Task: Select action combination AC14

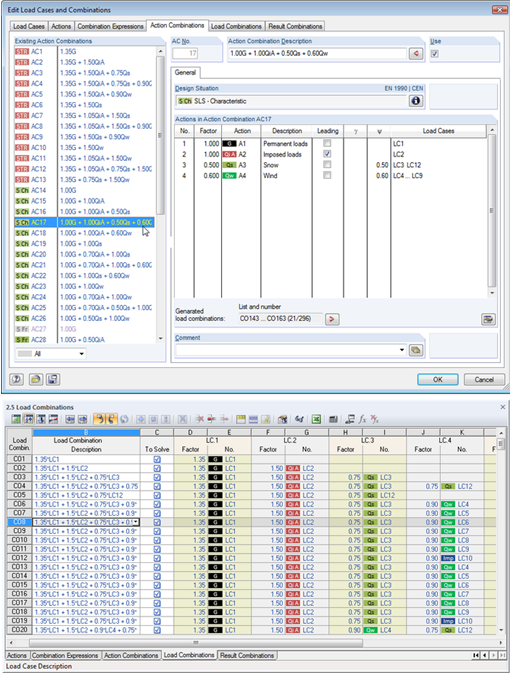Action: (x=84, y=190)
